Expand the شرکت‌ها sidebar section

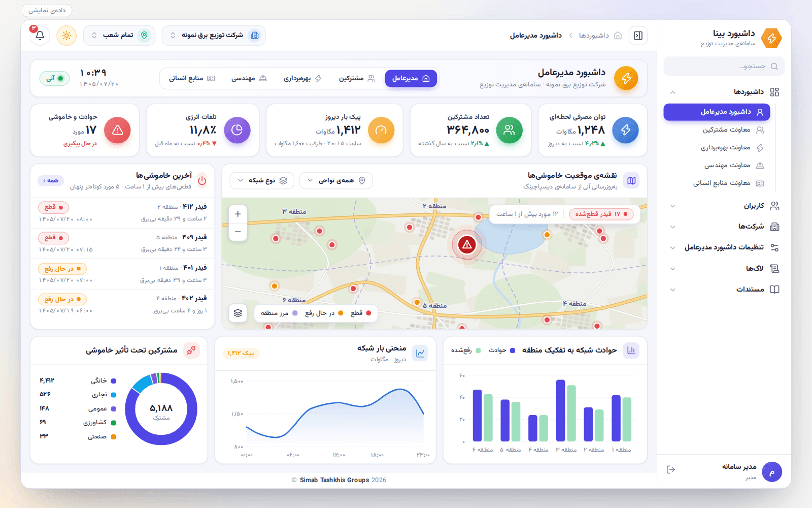(x=724, y=227)
